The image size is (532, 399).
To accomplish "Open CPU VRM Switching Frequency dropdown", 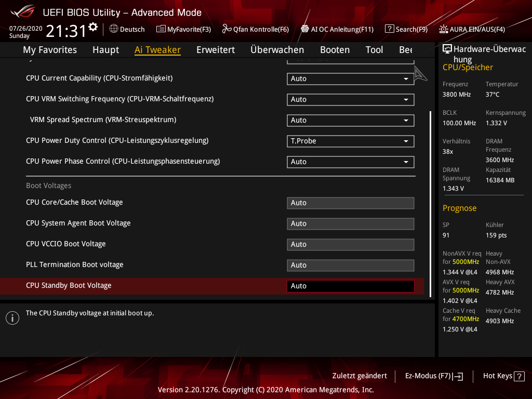I will (x=351, y=99).
